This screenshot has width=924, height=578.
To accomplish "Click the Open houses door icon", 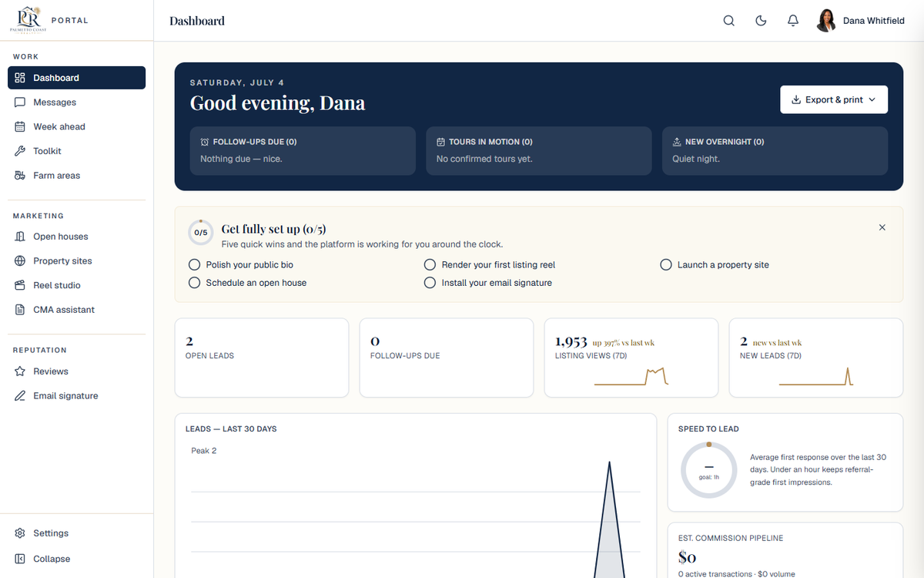I will [x=20, y=237].
